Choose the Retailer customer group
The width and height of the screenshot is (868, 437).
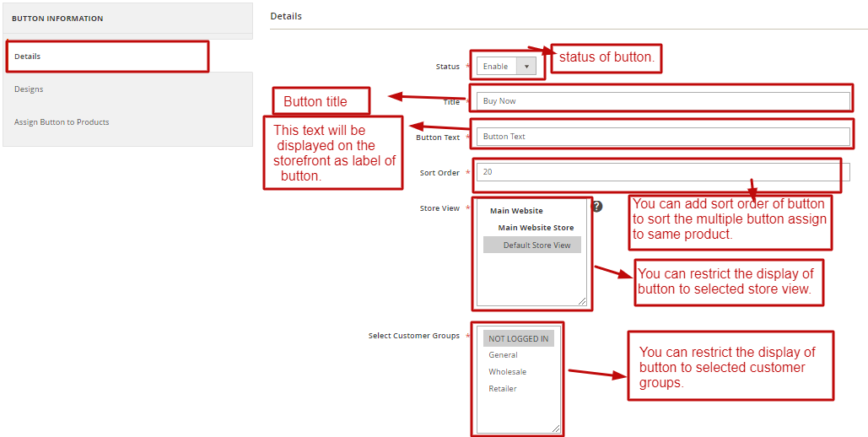[x=503, y=389]
